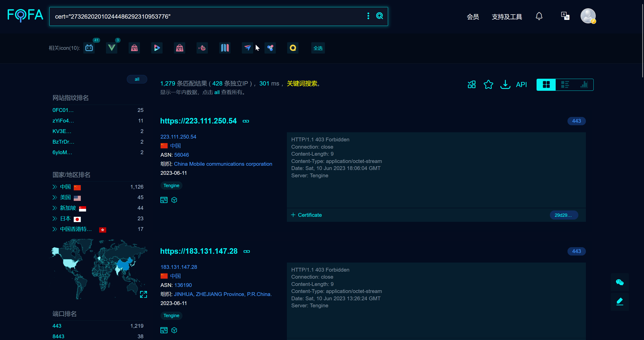Click the star favorite icon
Screen dimensions: 644x340
(x=488, y=84)
